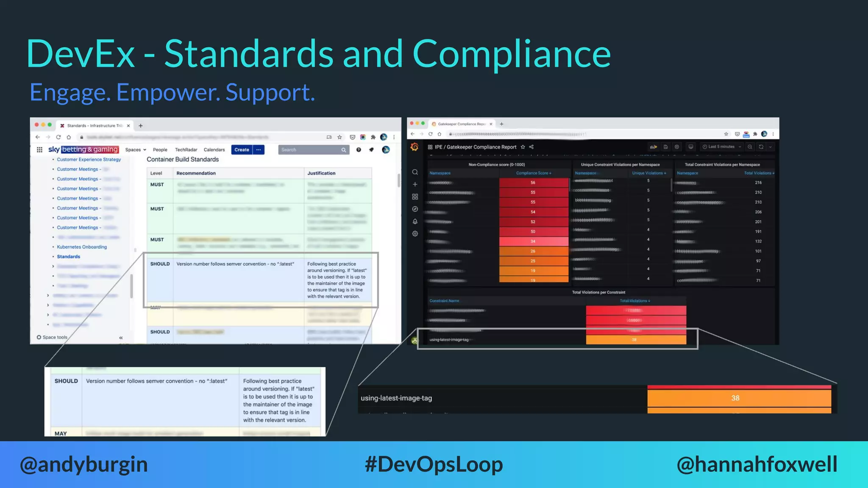The width and height of the screenshot is (868, 488).
Task: Click the sky betting & gaming logo
Action: pyautogui.click(x=83, y=150)
